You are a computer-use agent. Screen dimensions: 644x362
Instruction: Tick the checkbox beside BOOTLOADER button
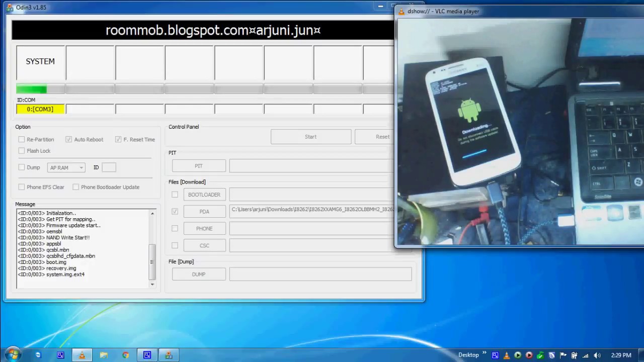tap(175, 195)
